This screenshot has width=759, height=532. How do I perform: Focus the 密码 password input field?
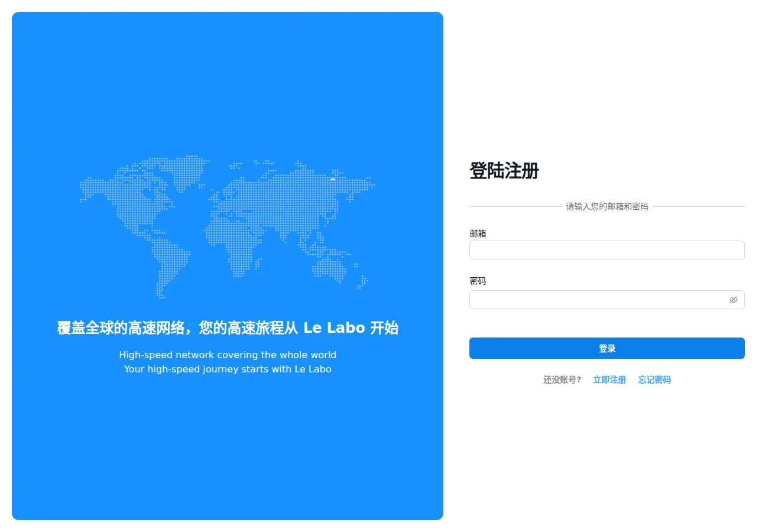[606, 300]
